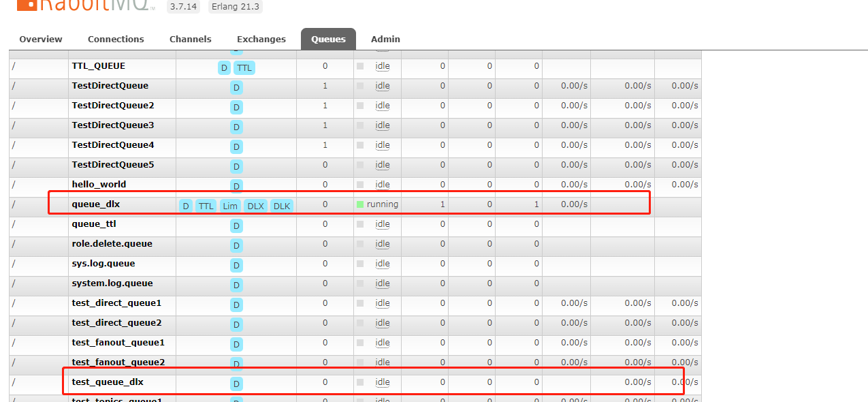Click the TTL badge on queue_dlx row
This screenshot has height=402, width=868.
(206, 206)
